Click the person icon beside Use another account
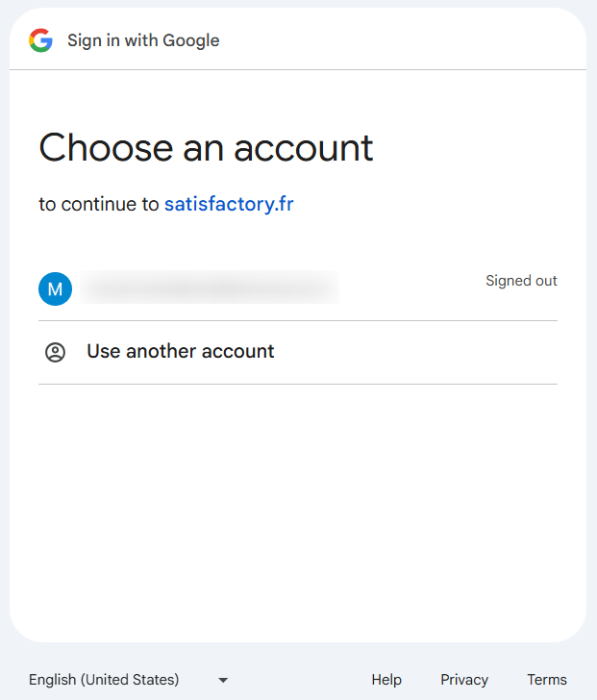Viewport: 597px width, 700px height. (x=56, y=352)
